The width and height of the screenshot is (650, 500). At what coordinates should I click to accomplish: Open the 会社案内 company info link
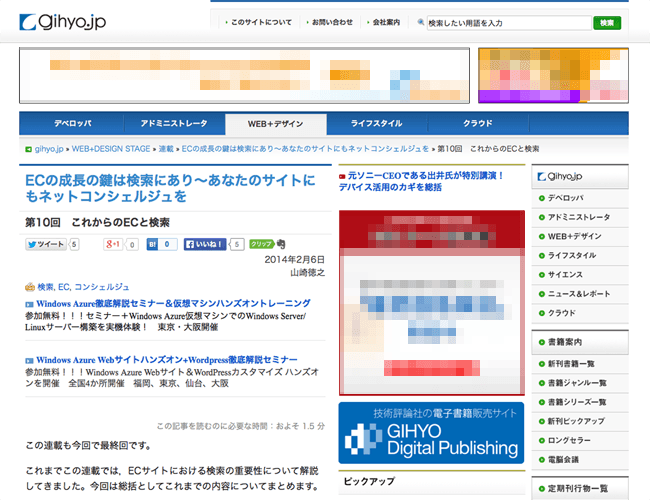point(386,22)
